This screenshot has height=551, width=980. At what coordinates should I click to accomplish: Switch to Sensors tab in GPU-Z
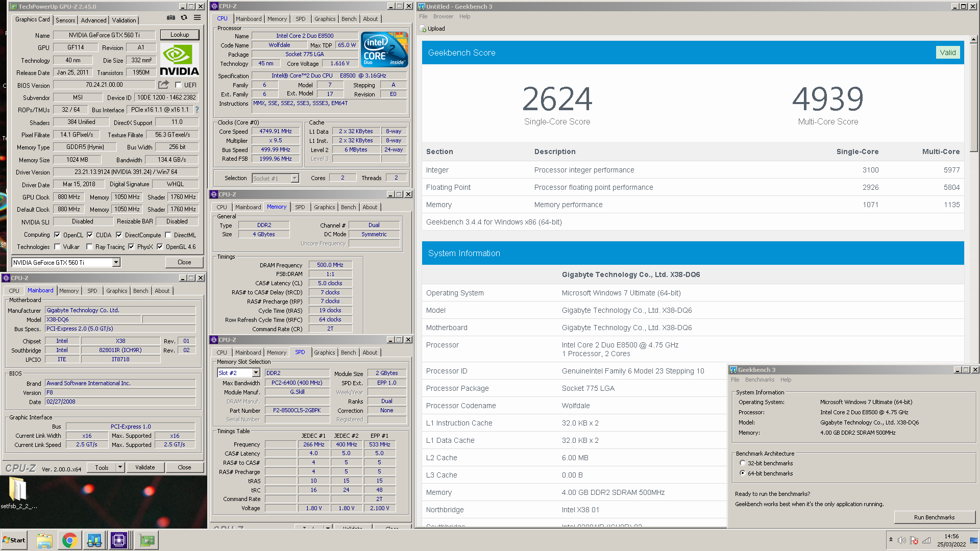(x=65, y=20)
